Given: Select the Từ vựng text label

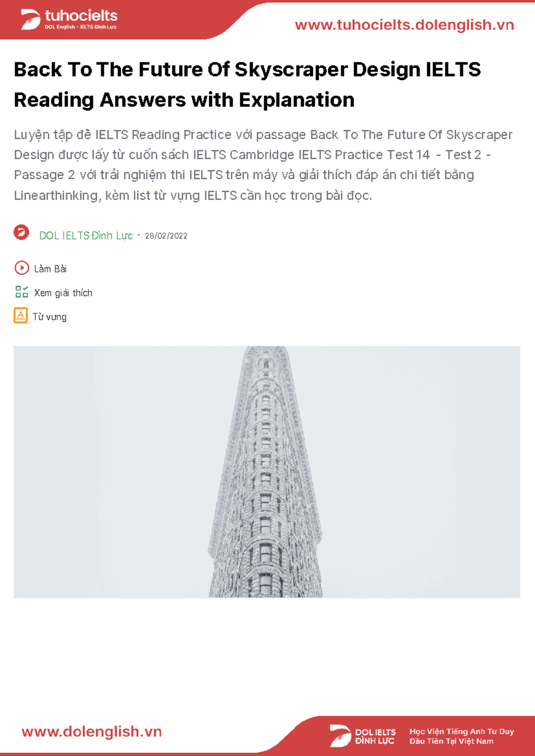Looking at the screenshot, I should coord(49,317).
